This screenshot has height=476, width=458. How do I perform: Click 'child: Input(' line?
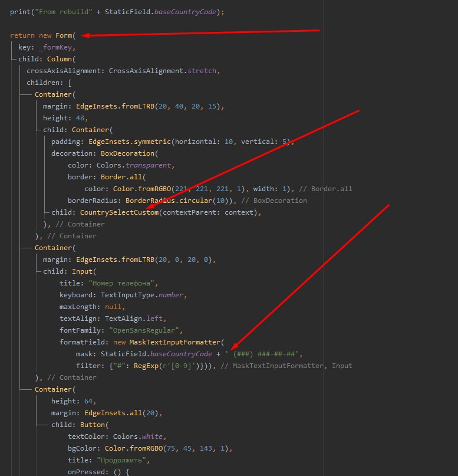pos(70,271)
